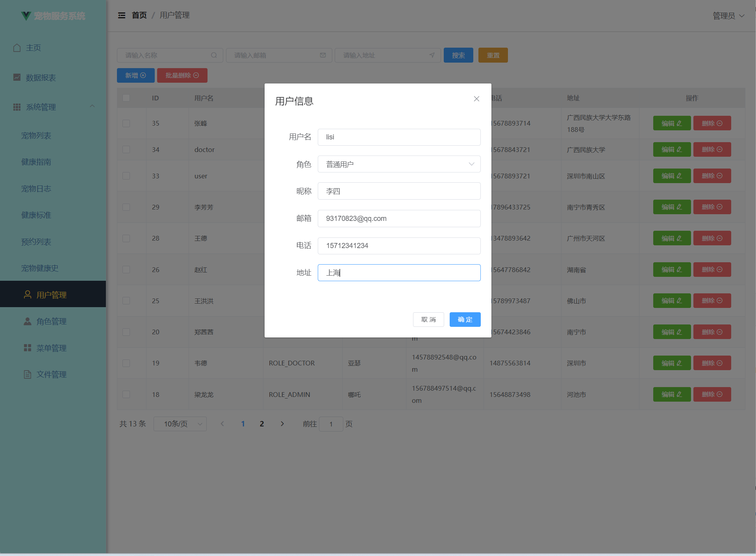
Task: Check the row checkbox for user 梁龙龙
Action: [x=126, y=394]
